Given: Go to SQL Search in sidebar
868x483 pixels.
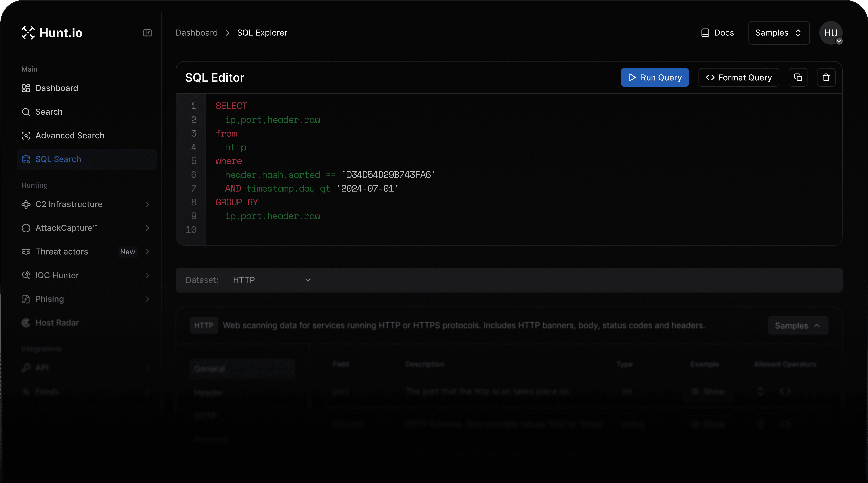Looking at the screenshot, I should point(58,159).
